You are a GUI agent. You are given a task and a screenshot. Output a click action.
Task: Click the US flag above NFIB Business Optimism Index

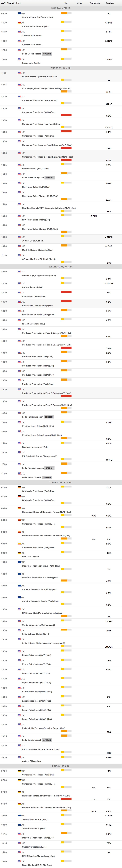click(20, 73)
